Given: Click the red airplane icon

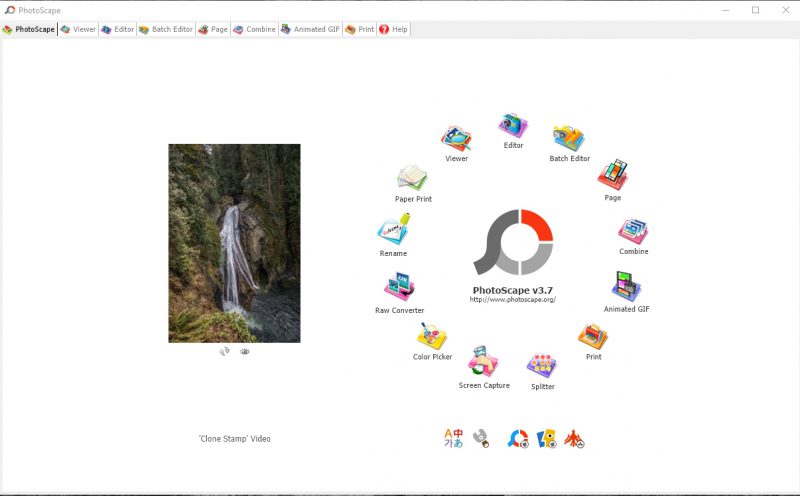Looking at the screenshot, I should [574, 439].
